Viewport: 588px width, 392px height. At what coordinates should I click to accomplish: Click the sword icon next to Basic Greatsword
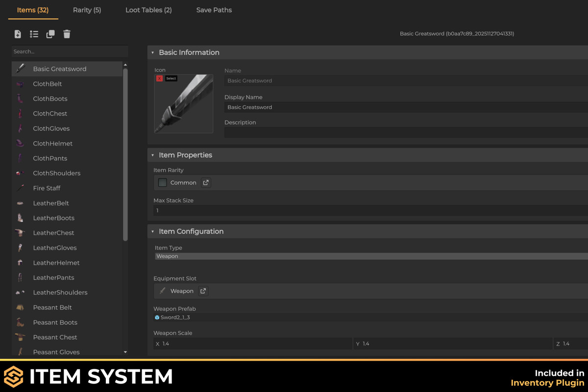(21, 69)
